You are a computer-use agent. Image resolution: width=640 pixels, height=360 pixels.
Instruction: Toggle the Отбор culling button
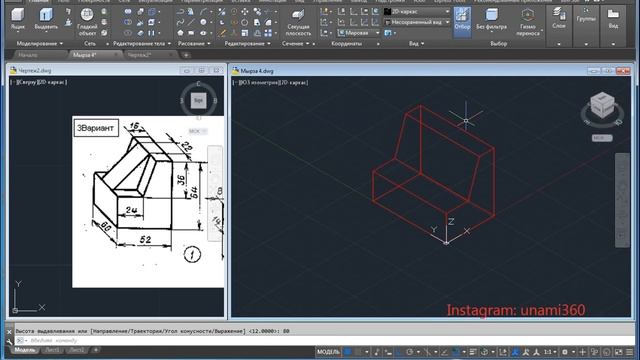pos(462,21)
